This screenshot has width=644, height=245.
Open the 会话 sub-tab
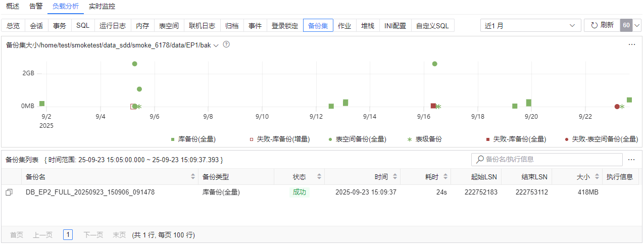coord(36,25)
